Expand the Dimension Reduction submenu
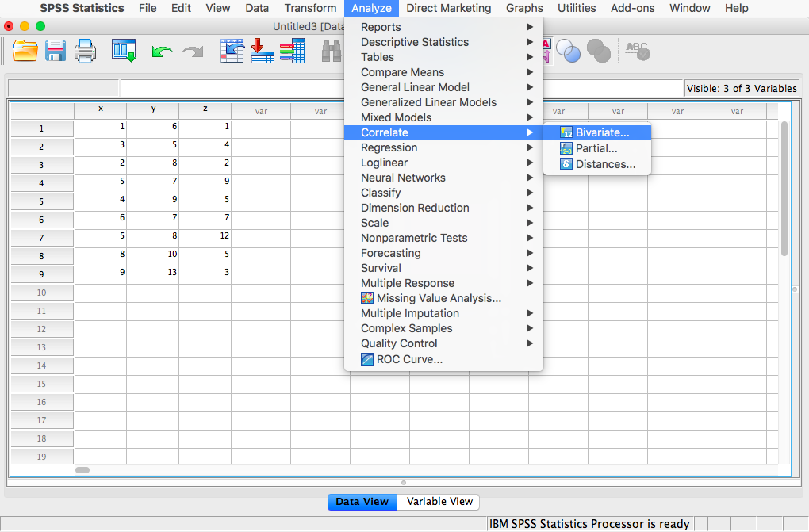 click(x=443, y=208)
